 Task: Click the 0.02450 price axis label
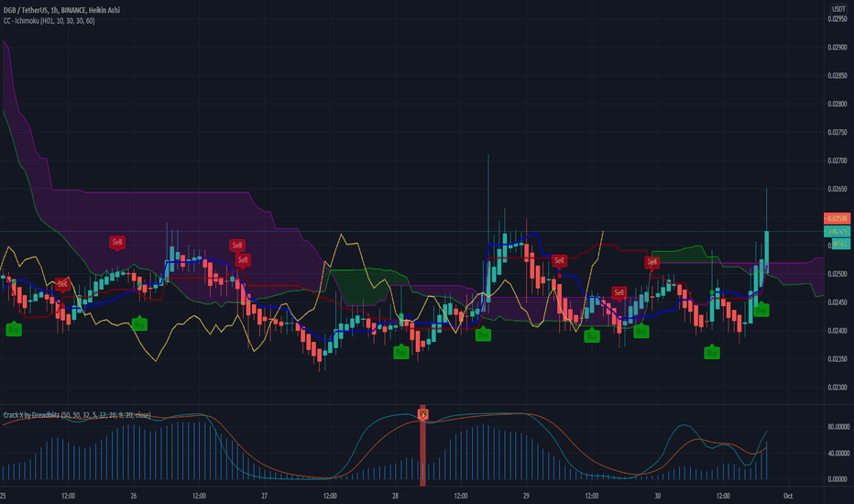[x=838, y=302]
